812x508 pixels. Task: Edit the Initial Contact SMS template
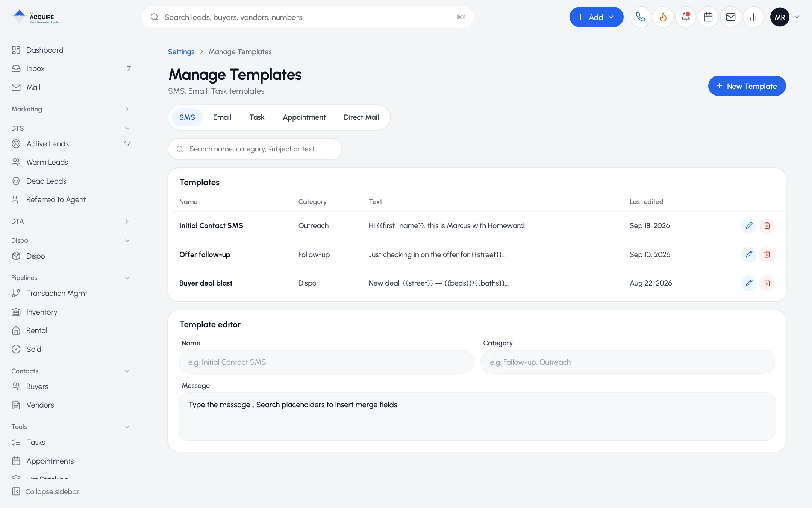point(749,225)
